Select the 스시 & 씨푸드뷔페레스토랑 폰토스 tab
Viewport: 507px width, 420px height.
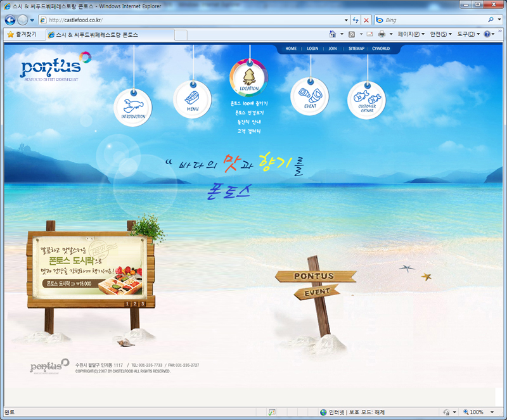coord(110,35)
